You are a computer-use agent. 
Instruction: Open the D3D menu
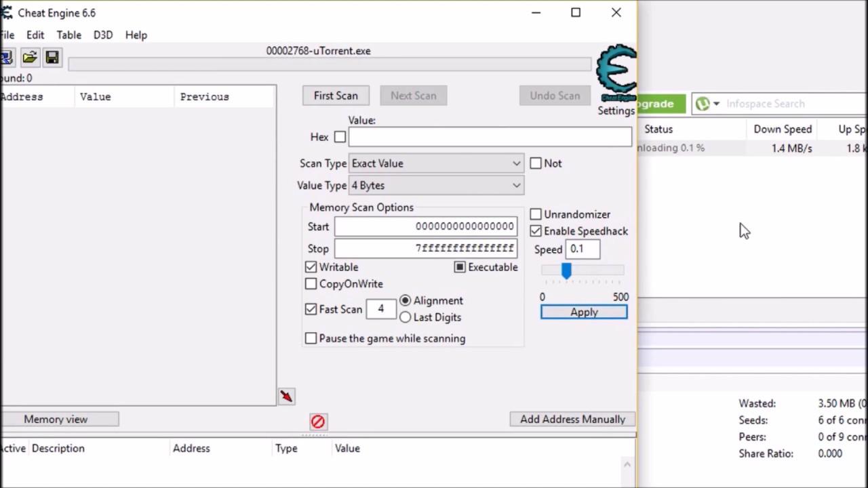click(103, 35)
